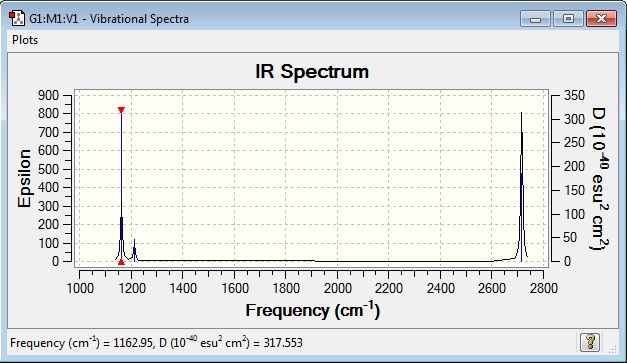Screen dimensions: 627x363
Task: Click the 2000 tick on frequency axis
Action: pyautogui.click(x=337, y=288)
